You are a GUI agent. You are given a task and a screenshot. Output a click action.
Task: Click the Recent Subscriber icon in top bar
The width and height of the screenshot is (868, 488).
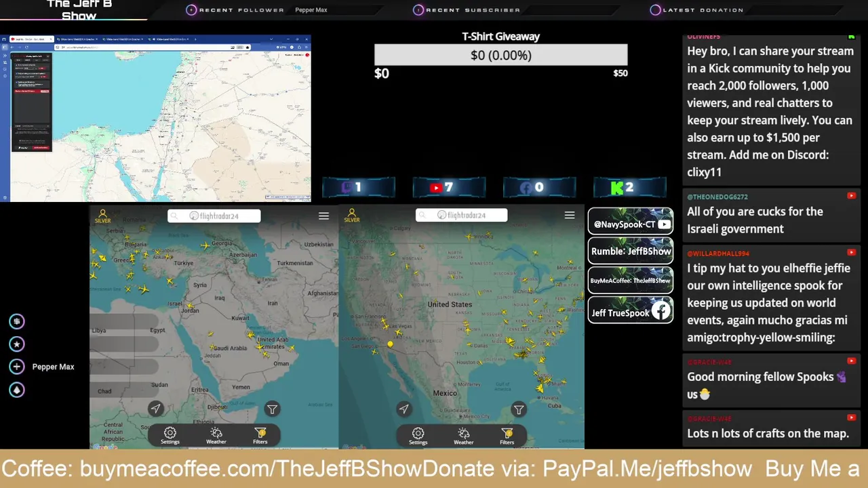click(418, 10)
